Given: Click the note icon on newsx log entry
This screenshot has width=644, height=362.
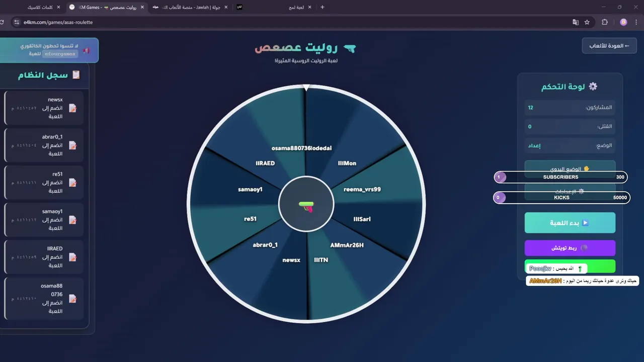Looking at the screenshot, I should pyautogui.click(x=72, y=108).
